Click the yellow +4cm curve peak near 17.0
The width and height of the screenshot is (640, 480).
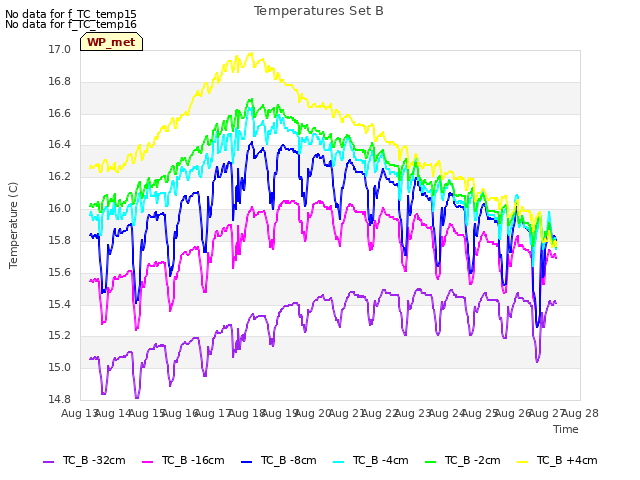point(251,53)
